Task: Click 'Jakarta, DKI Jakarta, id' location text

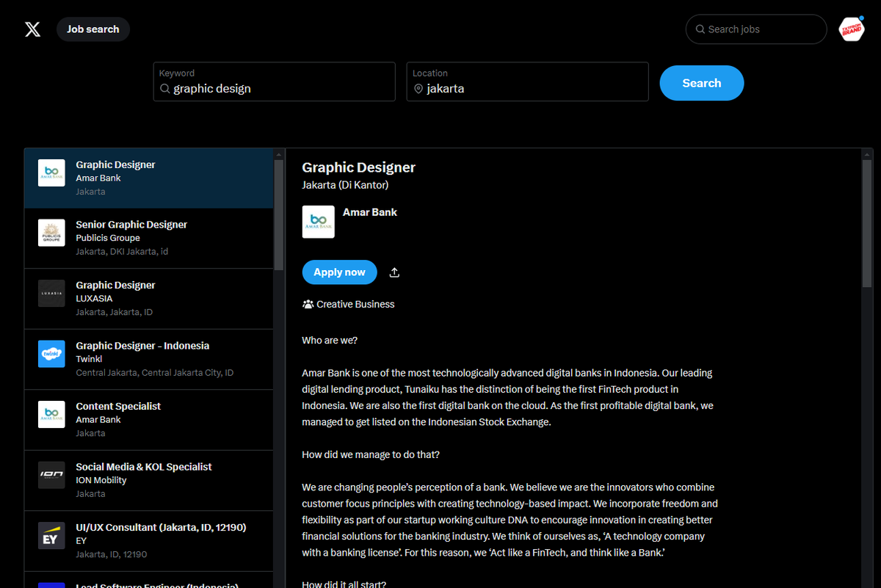Action: [x=122, y=252]
